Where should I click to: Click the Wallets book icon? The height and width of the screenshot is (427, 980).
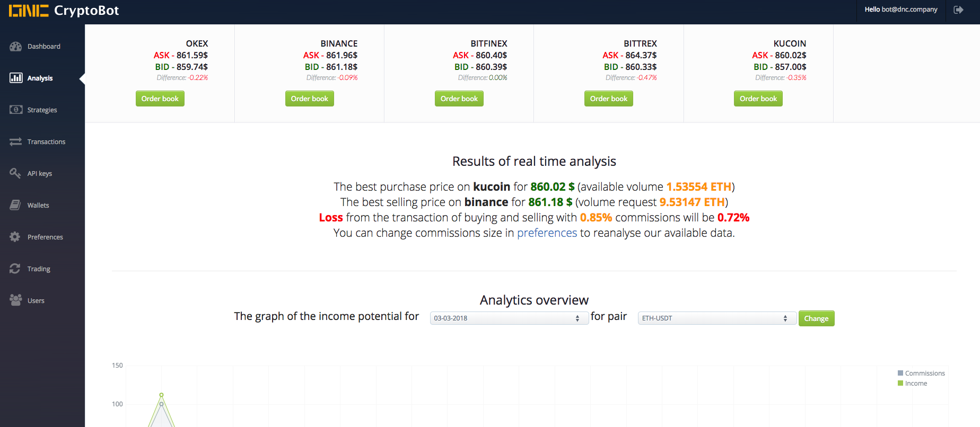pyautogui.click(x=15, y=205)
